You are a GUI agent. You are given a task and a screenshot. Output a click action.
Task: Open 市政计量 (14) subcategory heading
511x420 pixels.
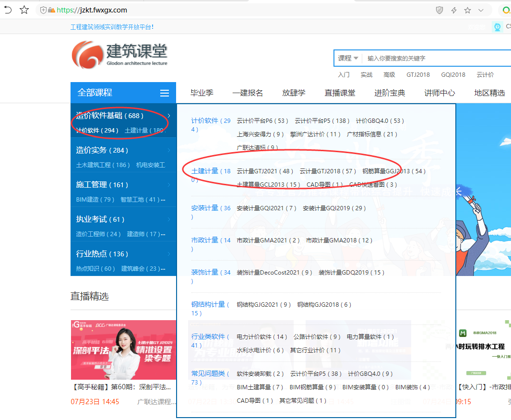pyautogui.click(x=211, y=244)
